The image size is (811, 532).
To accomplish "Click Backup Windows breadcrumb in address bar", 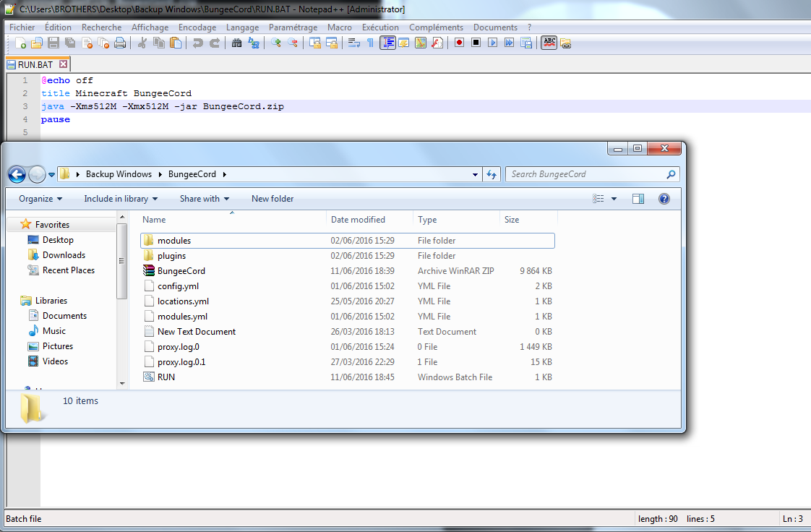I will (x=119, y=174).
